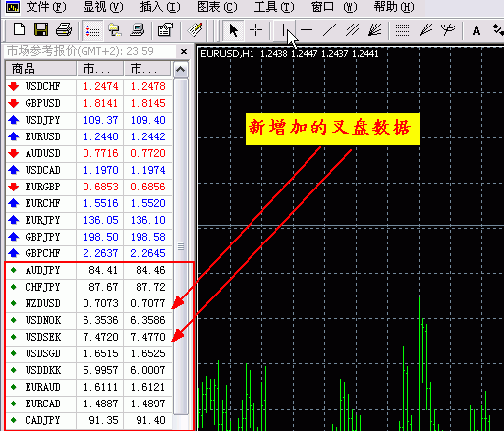Open the 文件(F) menu

point(46,7)
